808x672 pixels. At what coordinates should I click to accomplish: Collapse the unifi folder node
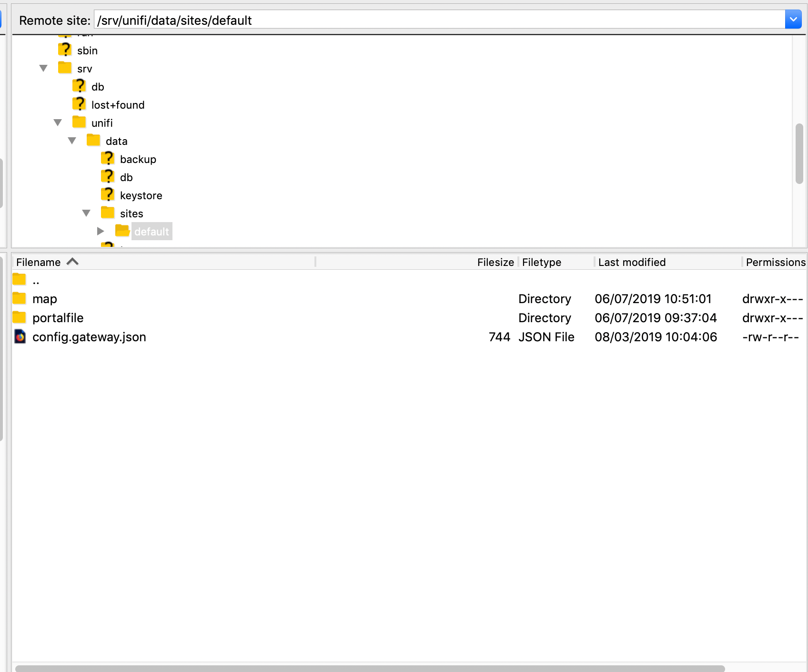tap(58, 122)
